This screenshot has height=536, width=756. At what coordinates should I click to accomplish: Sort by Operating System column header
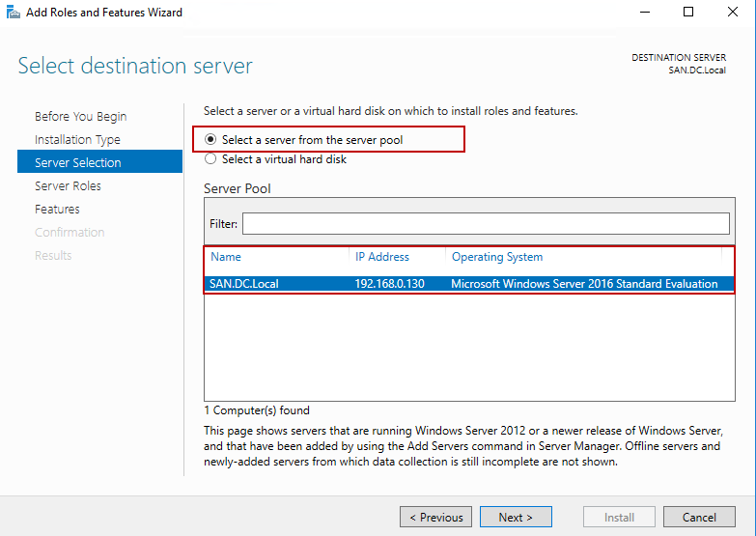click(x=497, y=257)
